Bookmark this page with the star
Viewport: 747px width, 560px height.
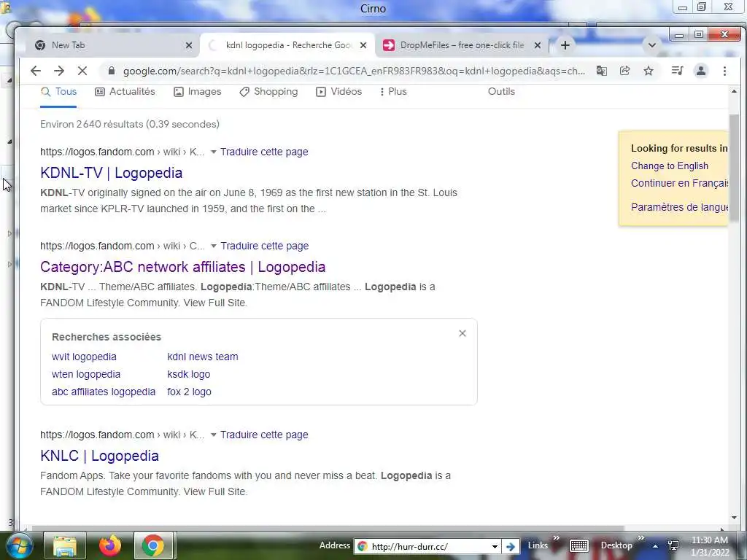click(x=649, y=71)
